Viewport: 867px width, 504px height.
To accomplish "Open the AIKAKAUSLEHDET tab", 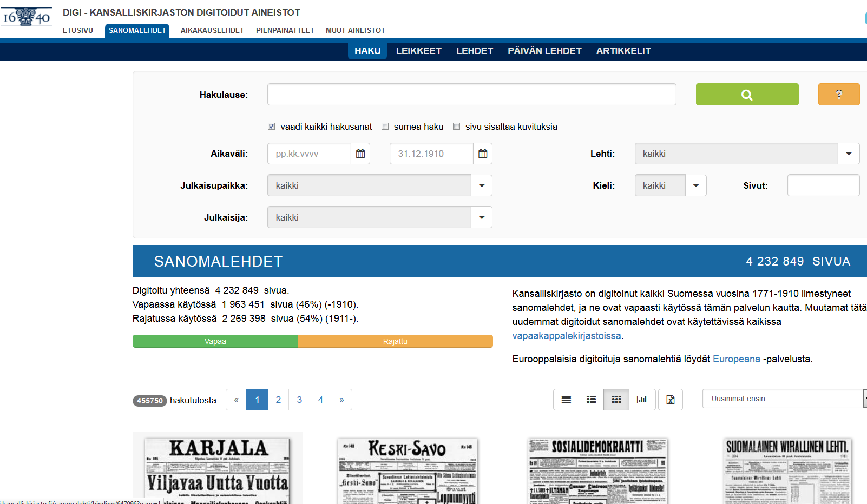I will (x=212, y=30).
